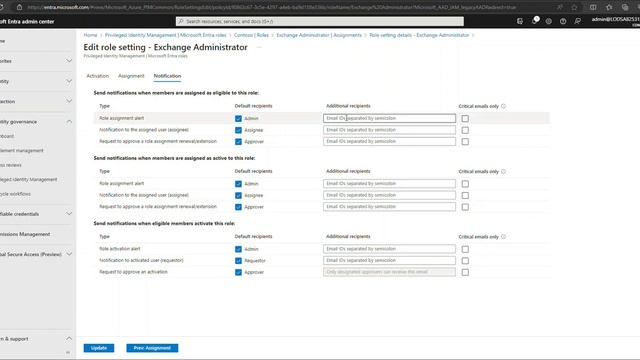This screenshot has width=640, height=360.
Task: Uncheck Approver for Request to approve an activation
Action: point(238,272)
